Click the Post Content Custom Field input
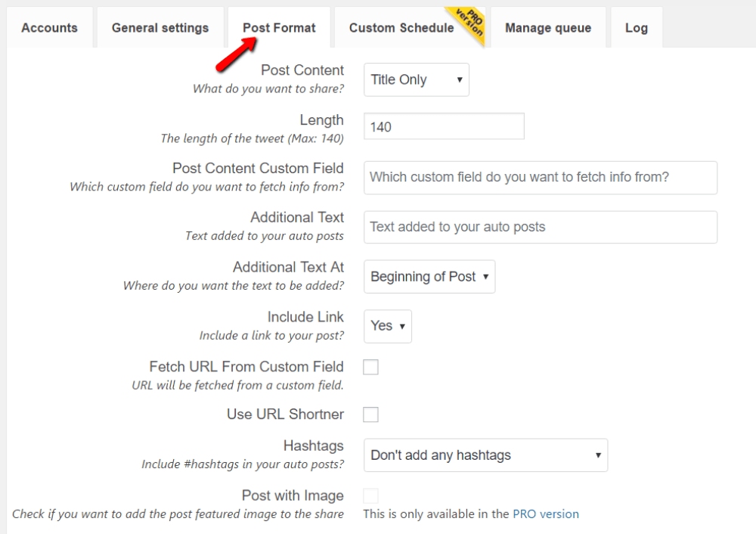This screenshot has width=756, height=534. coord(540,178)
